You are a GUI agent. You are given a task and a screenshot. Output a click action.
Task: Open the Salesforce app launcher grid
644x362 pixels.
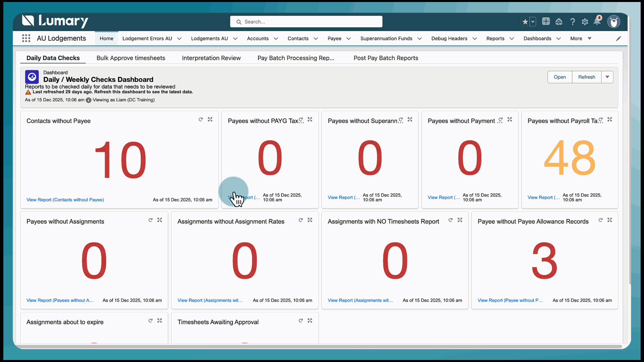tap(26, 38)
